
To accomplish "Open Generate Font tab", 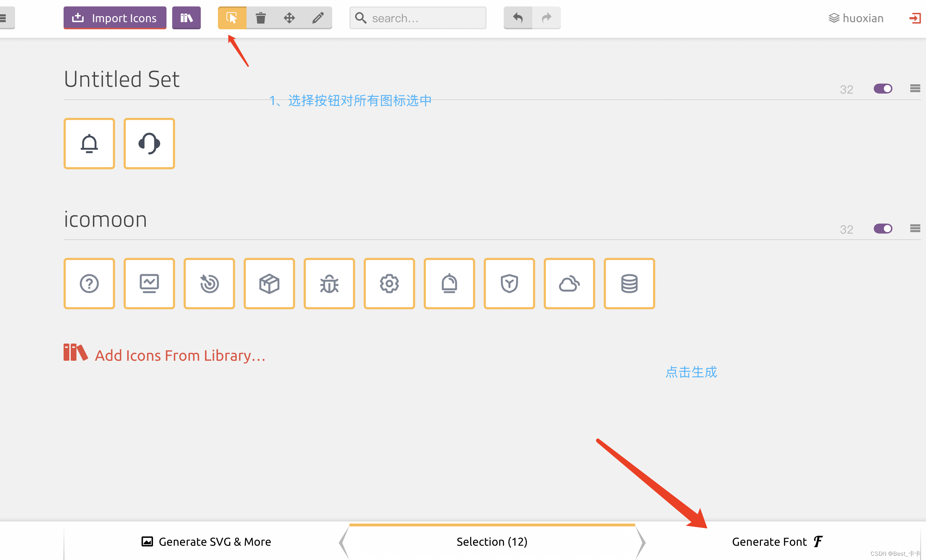I will [777, 541].
